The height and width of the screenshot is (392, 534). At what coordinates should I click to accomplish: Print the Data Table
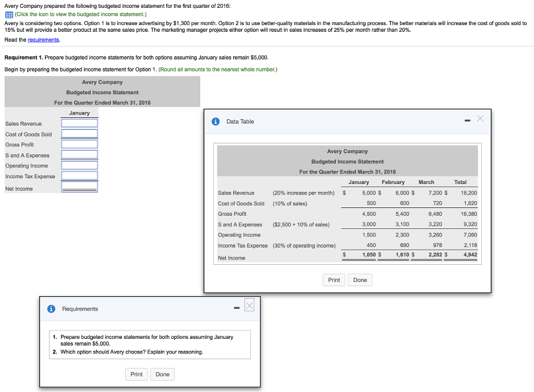coord(334,280)
